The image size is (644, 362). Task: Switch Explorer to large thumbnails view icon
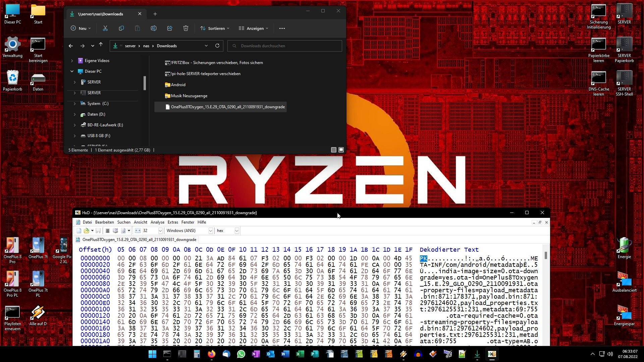(x=341, y=150)
